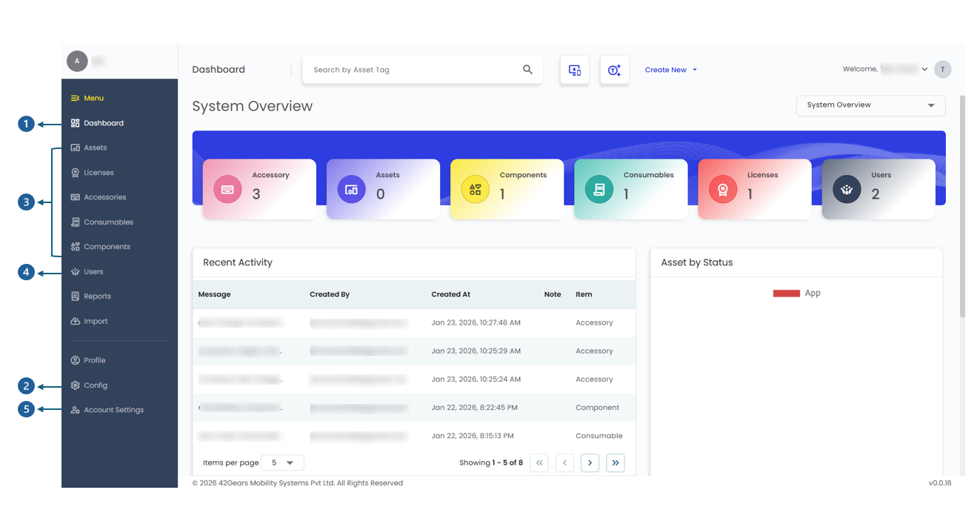Click the monitor icon button beside search
Image resolution: width=980 pixels, height=530 pixels.
pyautogui.click(x=574, y=70)
